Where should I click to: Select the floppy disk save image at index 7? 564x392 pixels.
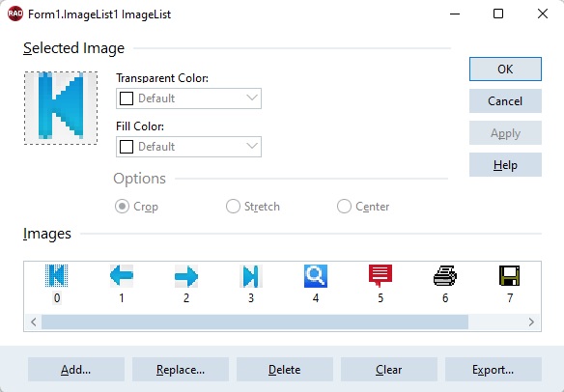[x=510, y=276]
